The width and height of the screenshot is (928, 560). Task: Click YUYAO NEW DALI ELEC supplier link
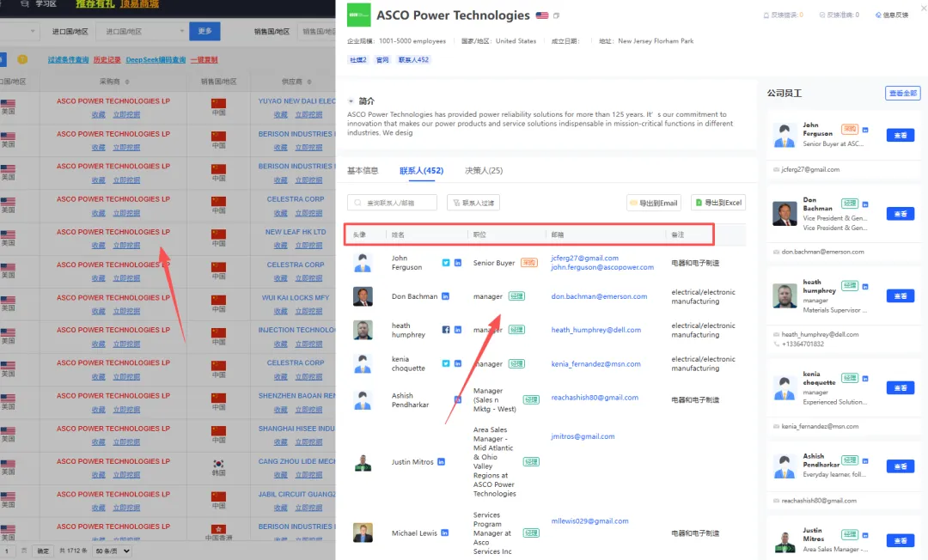tap(296, 101)
